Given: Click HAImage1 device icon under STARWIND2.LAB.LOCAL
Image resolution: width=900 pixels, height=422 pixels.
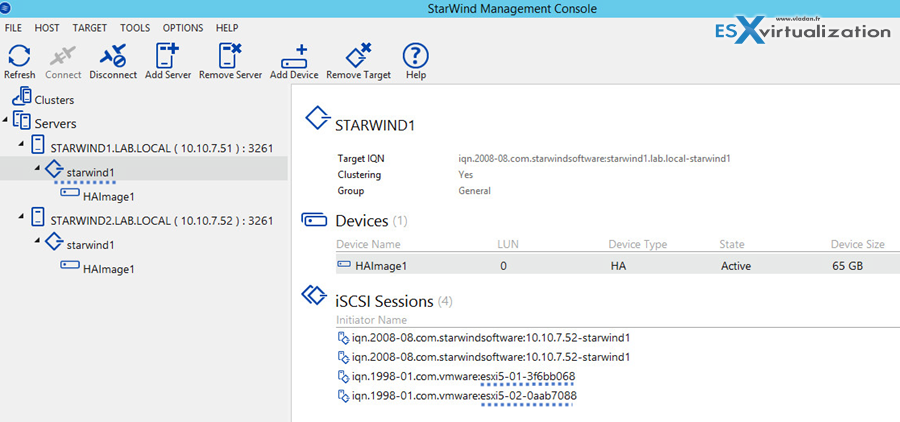Looking at the screenshot, I should click(x=70, y=265).
